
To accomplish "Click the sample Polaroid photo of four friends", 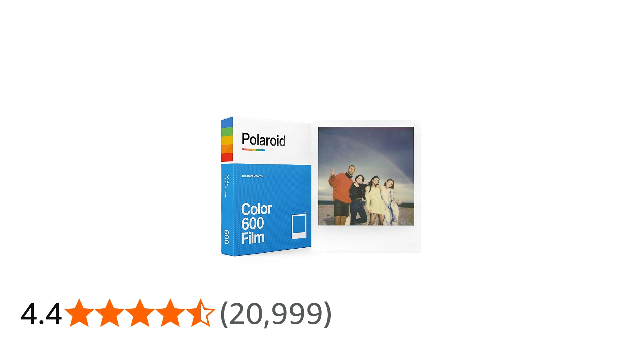I will pos(366,176).
